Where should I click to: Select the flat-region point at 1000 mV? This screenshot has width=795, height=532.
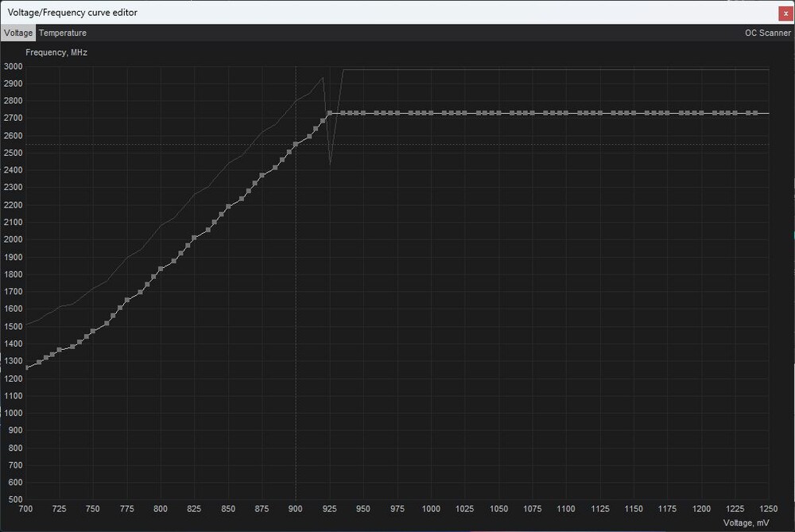(431, 112)
